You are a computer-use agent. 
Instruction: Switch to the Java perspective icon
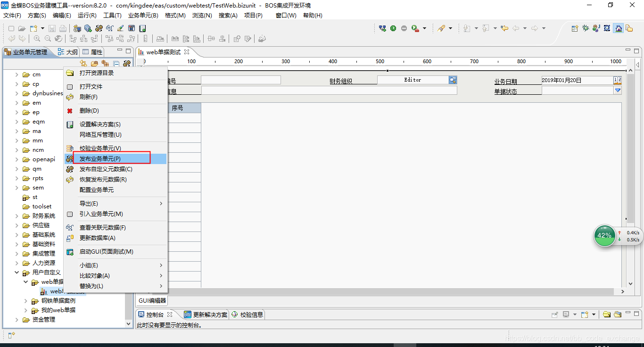[596, 28]
